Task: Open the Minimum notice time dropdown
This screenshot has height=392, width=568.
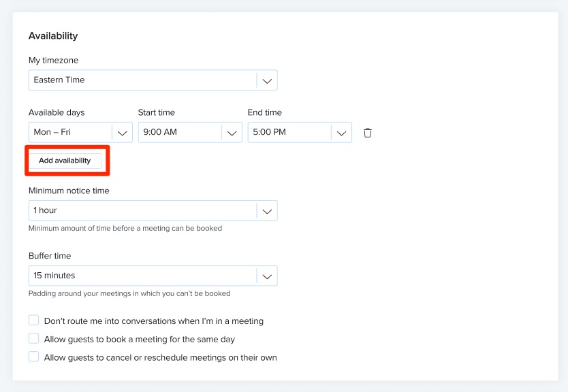Action: [153, 210]
